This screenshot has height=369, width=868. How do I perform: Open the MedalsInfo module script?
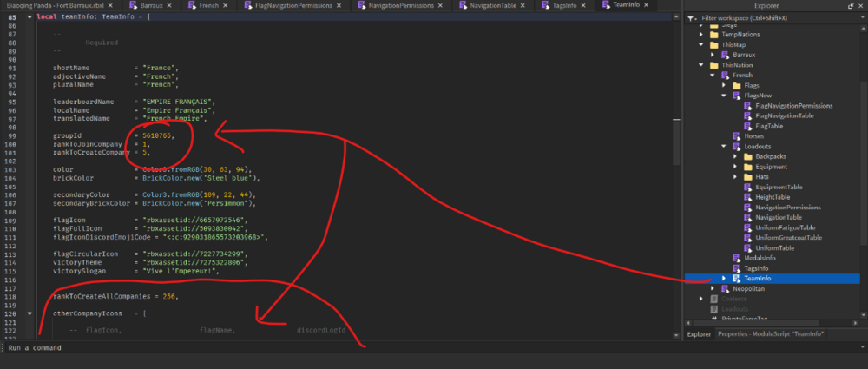pos(759,258)
